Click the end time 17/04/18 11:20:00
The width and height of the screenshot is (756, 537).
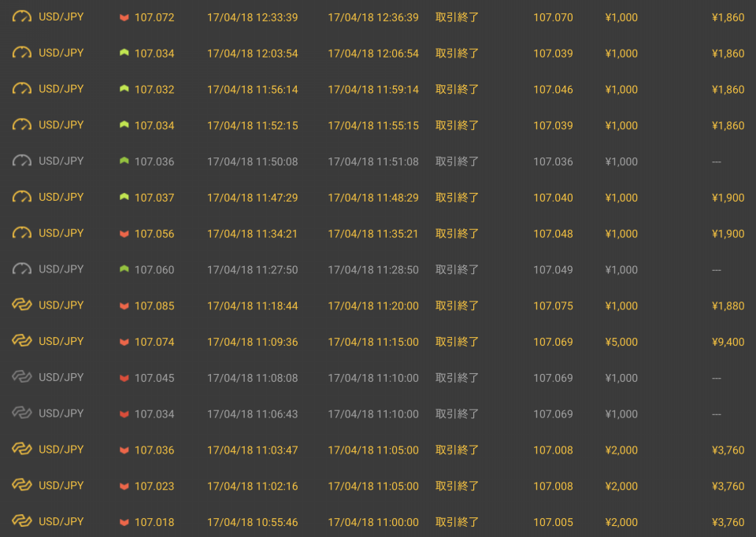click(x=373, y=306)
